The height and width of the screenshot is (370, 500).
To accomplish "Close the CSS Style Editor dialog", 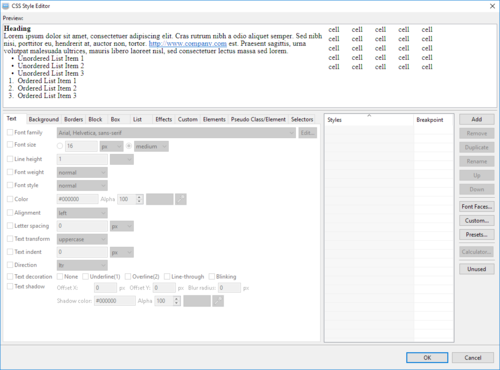I will [x=492, y=6].
